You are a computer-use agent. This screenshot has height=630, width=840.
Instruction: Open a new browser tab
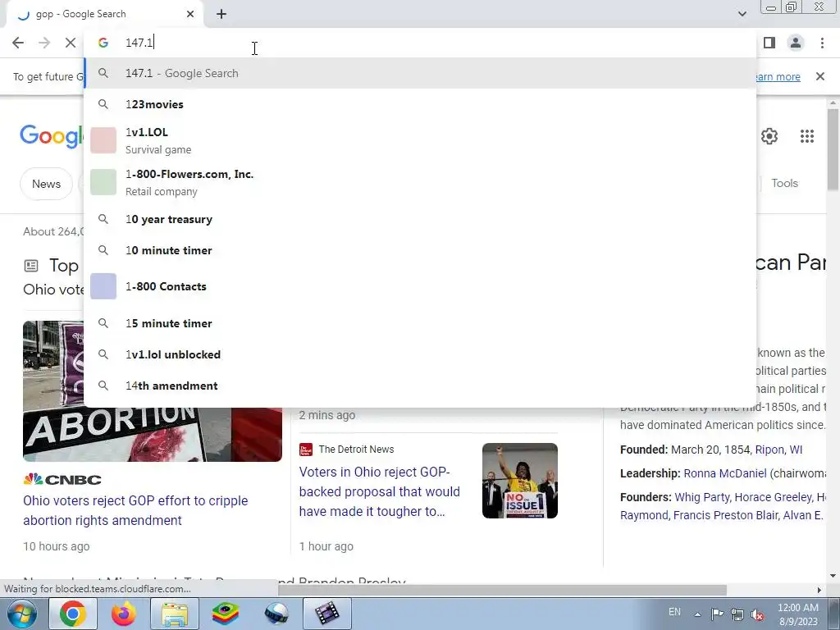point(221,15)
